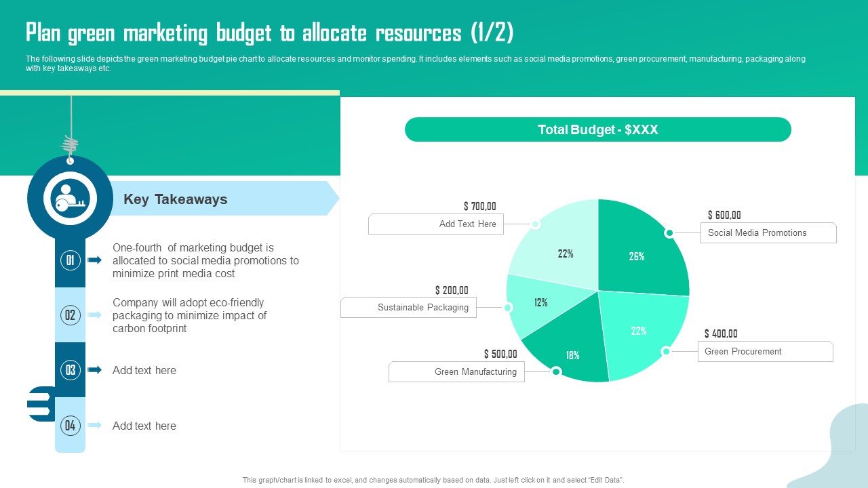Viewport: 868px width, 488px height.
Task: Click the marker dot on Social Media Promotions slice
Action: 669,233
